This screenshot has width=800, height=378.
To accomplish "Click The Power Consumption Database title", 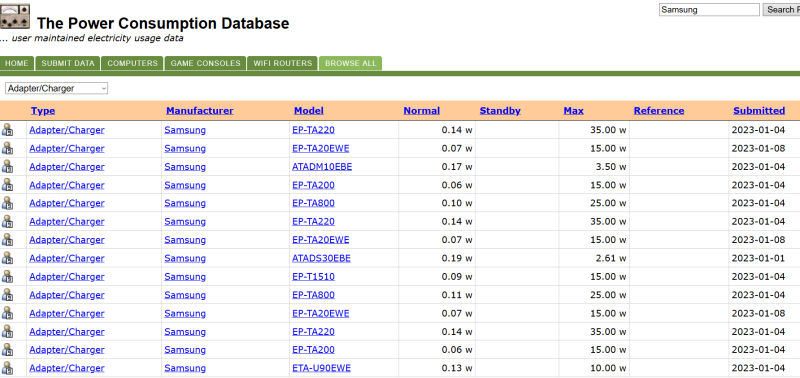I will [163, 23].
